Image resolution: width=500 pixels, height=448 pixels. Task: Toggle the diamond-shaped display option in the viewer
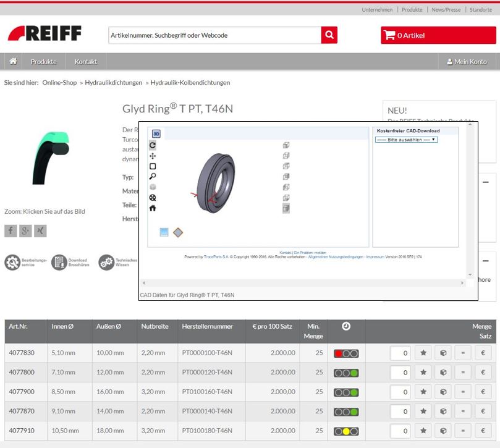(x=178, y=232)
